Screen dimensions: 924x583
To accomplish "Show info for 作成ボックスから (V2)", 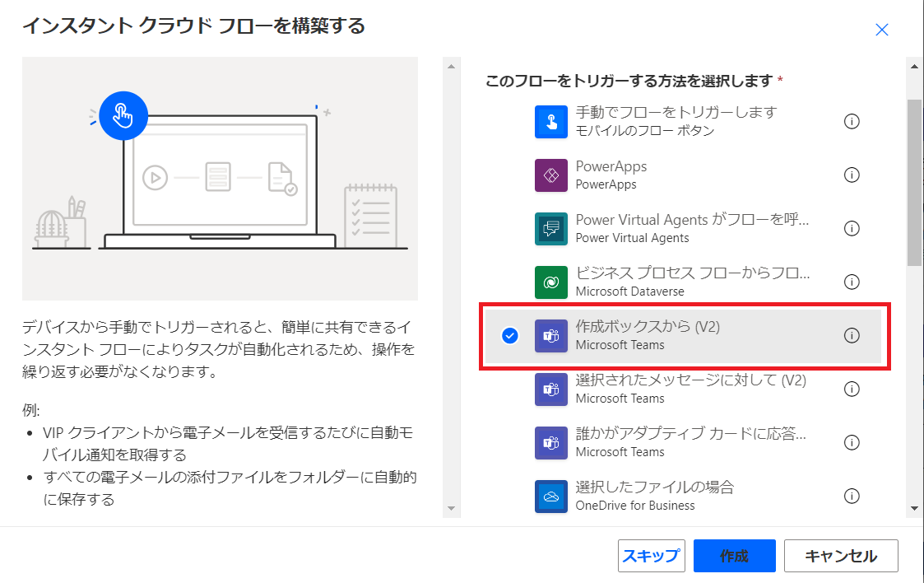I will pos(852,335).
